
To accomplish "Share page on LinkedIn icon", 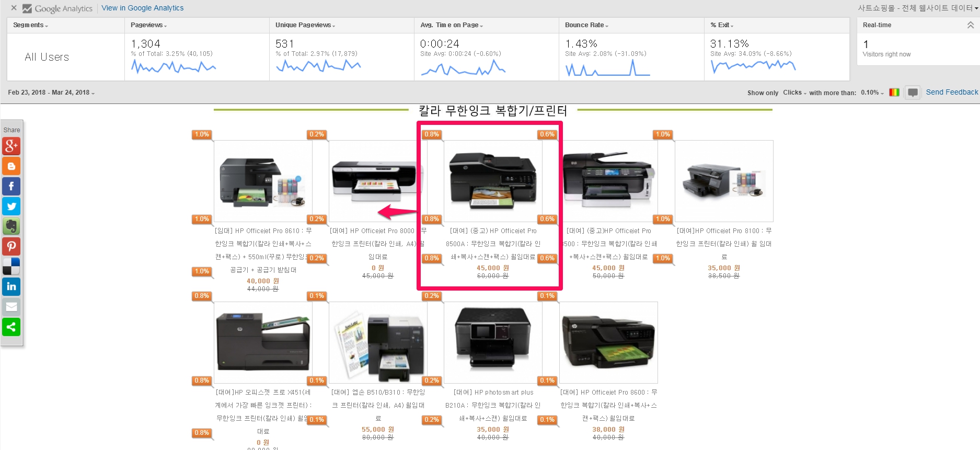I will (11, 286).
